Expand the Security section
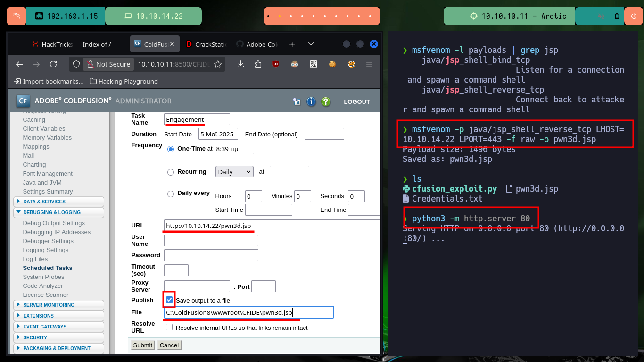The image size is (644, 362). (x=58, y=337)
